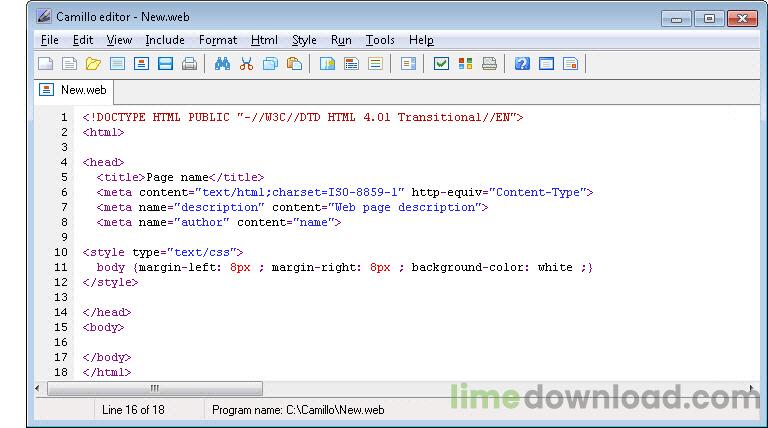Open the Style menu
This screenshot has height=428, width=768.
tap(304, 40)
